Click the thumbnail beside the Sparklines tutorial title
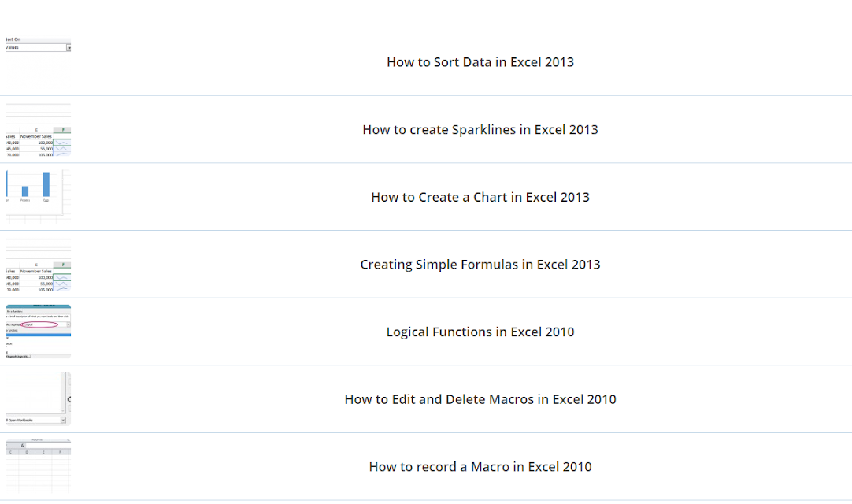The image size is (852, 504). [37, 130]
